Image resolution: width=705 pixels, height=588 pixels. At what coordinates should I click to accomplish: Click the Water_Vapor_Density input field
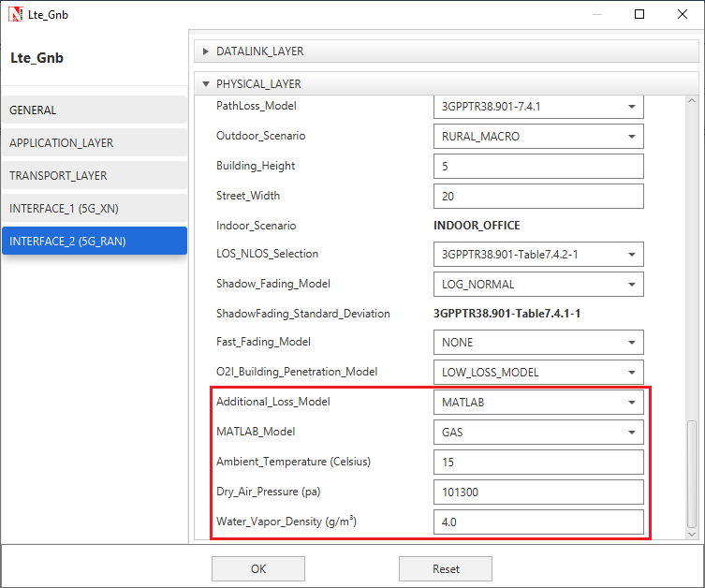click(538, 522)
